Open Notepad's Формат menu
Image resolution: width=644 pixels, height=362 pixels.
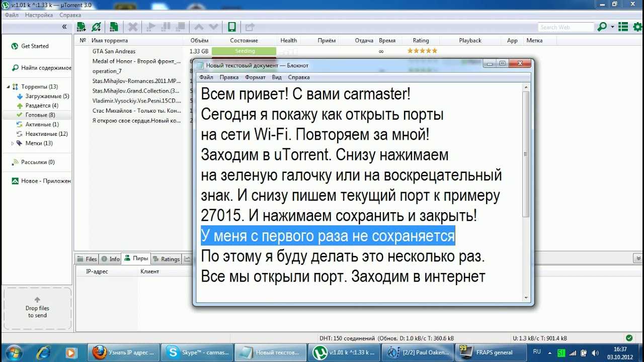point(256,77)
